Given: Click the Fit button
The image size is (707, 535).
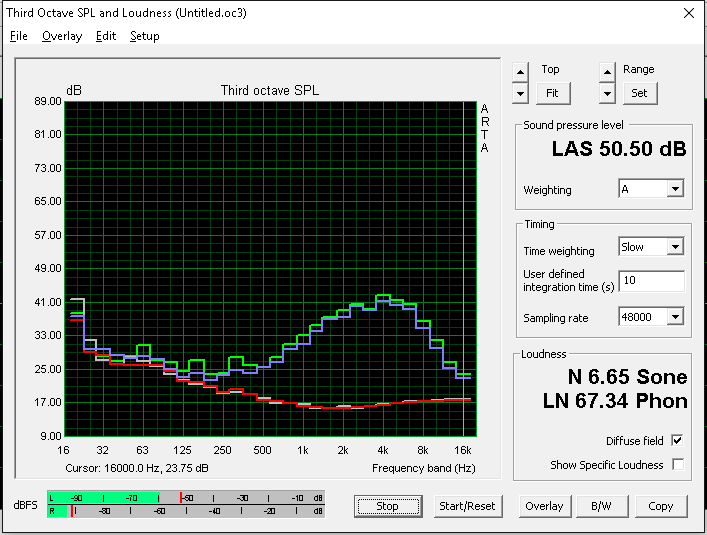Looking at the screenshot, I should tap(553, 93).
